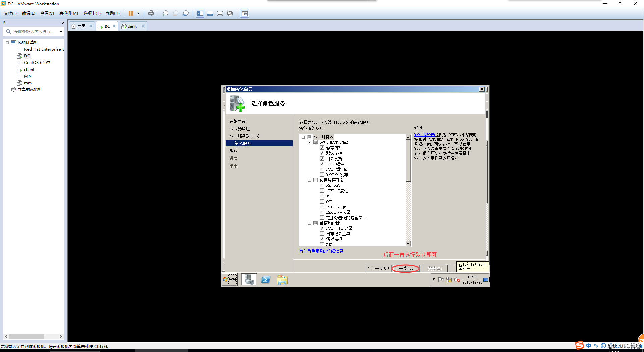Uncheck 静态内容 role service
Viewport: 644px width, 352px height.
pyautogui.click(x=322, y=148)
